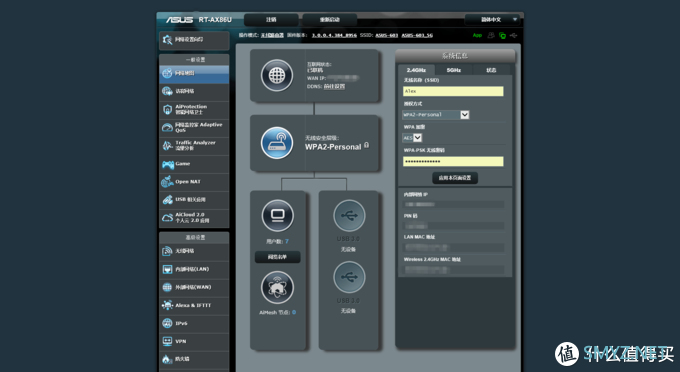Switch to the 2.4GHz tab
This screenshot has width=680, height=372.
[x=416, y=70]
